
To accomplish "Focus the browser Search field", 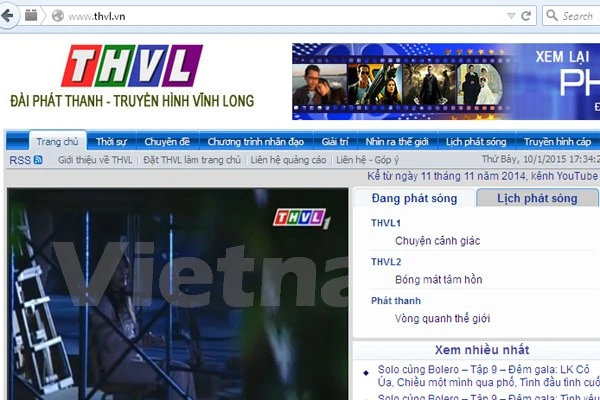I will point(571,16).
